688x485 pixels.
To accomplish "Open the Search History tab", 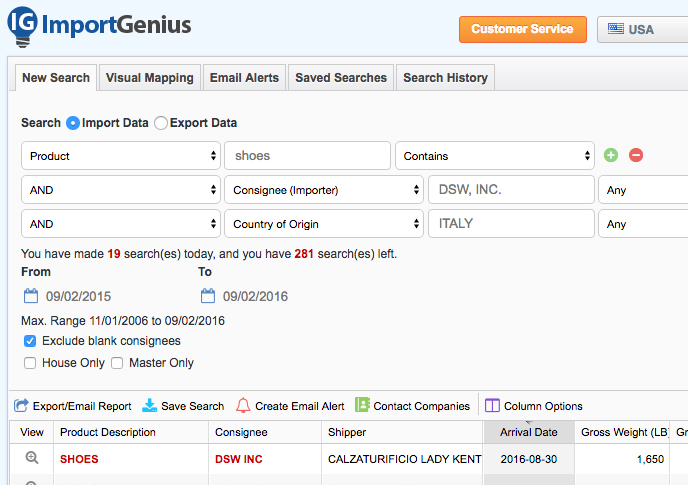I will click(x=445, y=78).
